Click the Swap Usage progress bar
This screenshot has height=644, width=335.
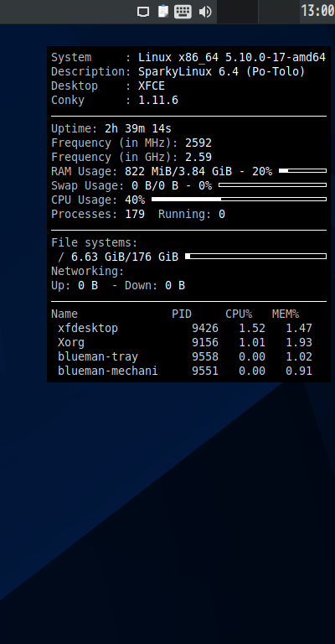(x=273, y=184)
